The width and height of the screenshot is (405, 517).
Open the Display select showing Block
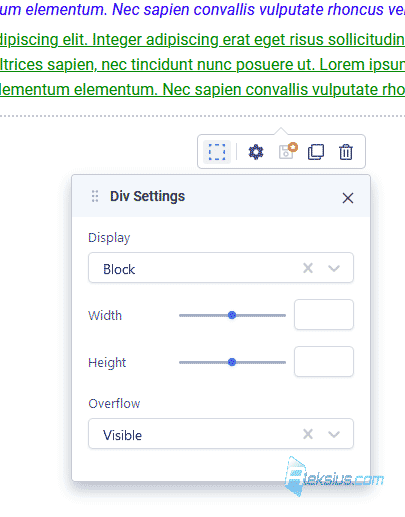point(221,268)
